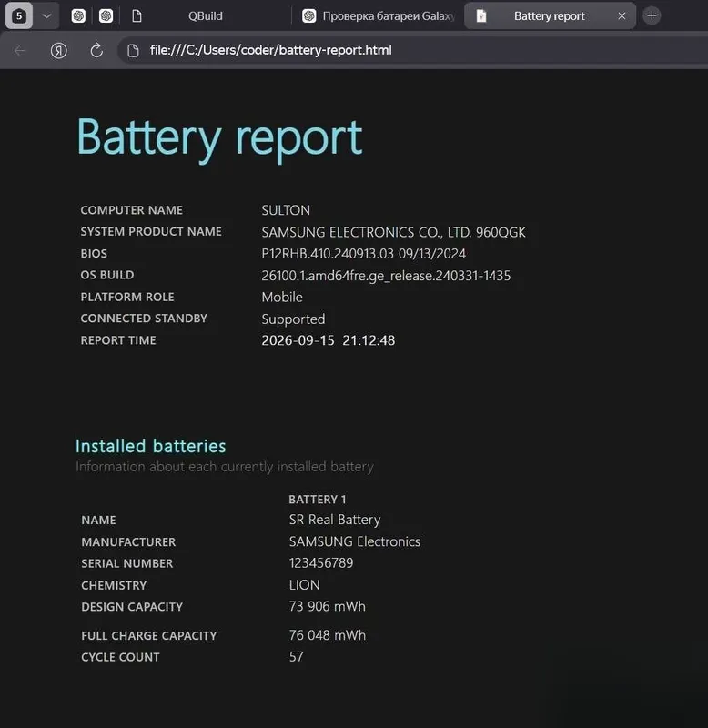Click the Installed batteries section heading

(151, 446)
